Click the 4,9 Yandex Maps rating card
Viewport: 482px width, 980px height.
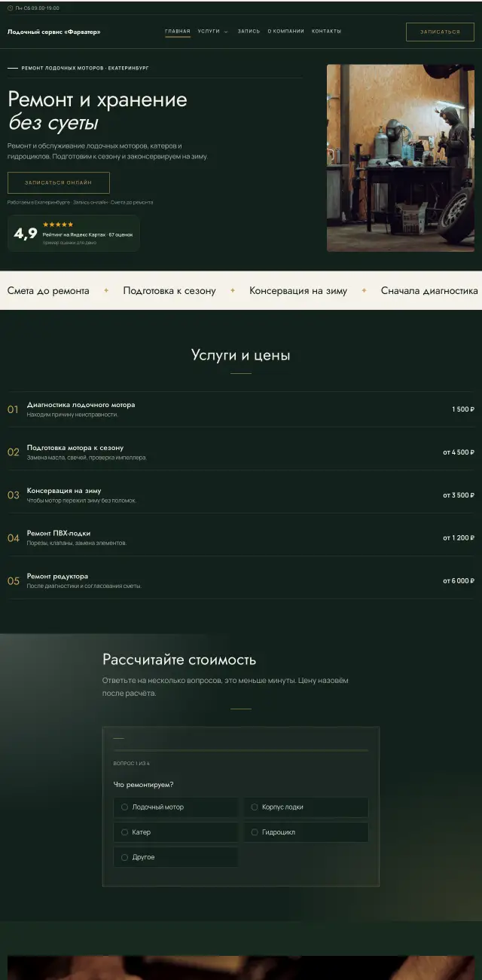pyautogui.click(x=74, y=233)
